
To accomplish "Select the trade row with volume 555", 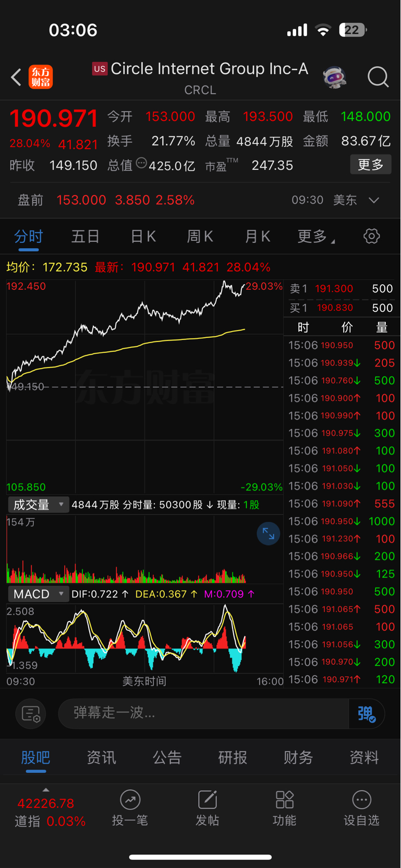I will [x=342, y=504].
